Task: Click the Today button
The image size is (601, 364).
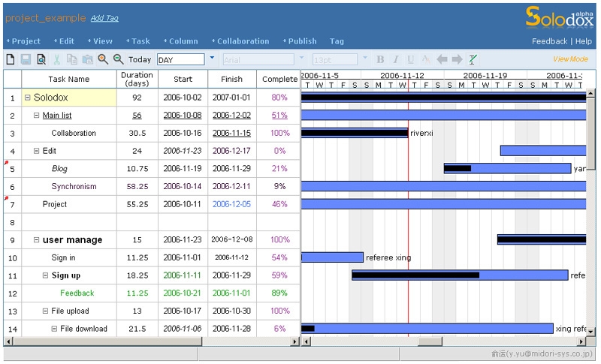Action: point(140,59)
